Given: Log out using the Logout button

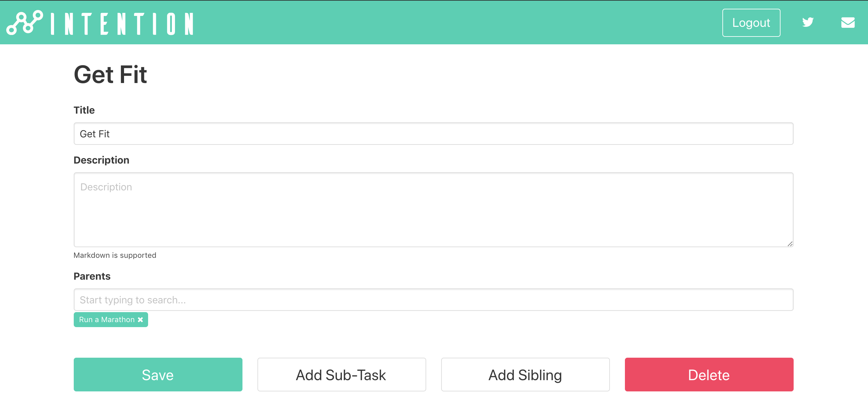Looking at the screenshot, I should [751, 22].
